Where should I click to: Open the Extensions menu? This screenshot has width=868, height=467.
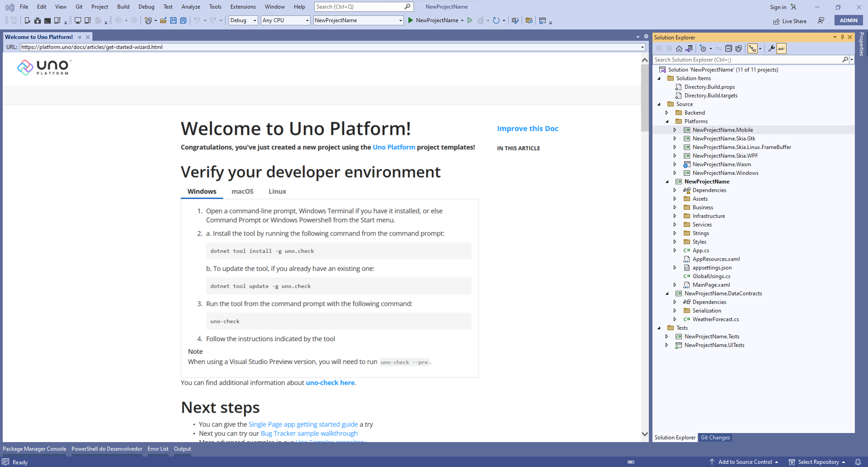click(x=243, y=6)
